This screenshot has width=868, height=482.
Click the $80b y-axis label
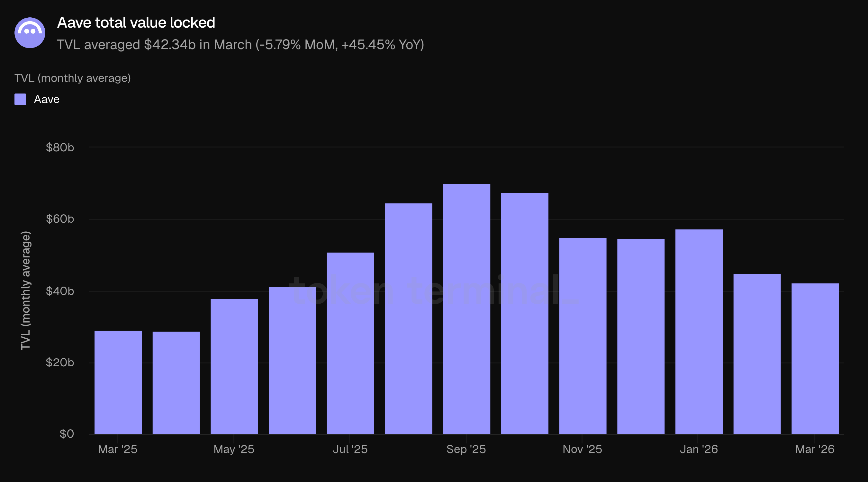60,147
